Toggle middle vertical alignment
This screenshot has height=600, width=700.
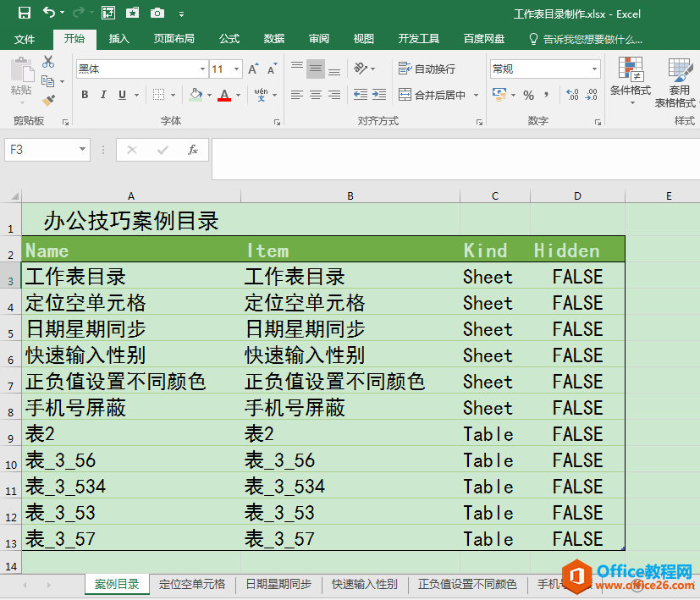click(x=316, y=69)
